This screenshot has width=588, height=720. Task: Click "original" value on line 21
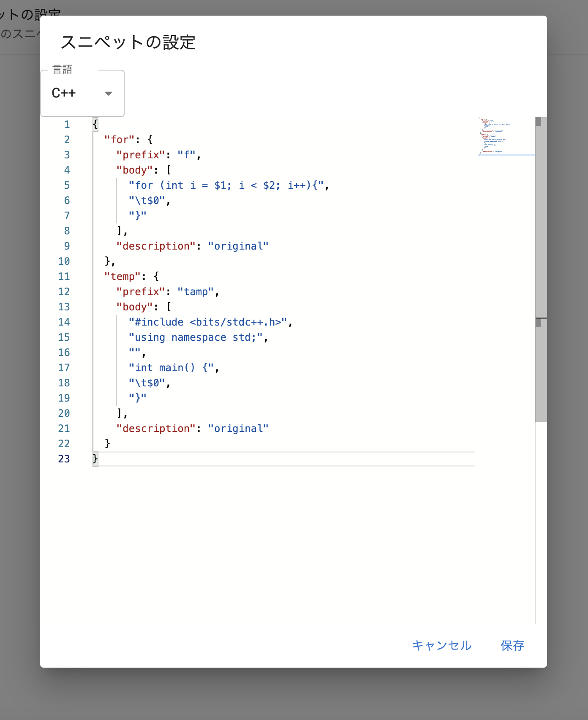click(238, 429)
